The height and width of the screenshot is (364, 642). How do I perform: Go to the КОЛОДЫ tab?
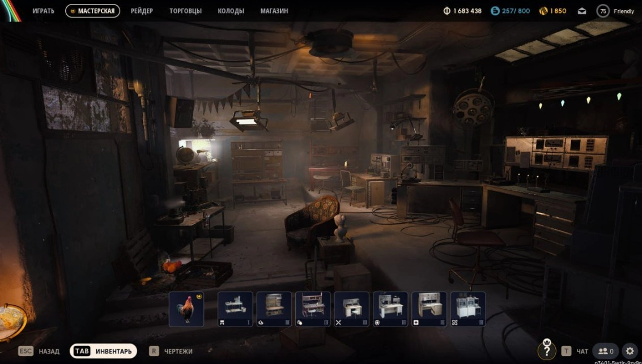[x=231, y=11]
